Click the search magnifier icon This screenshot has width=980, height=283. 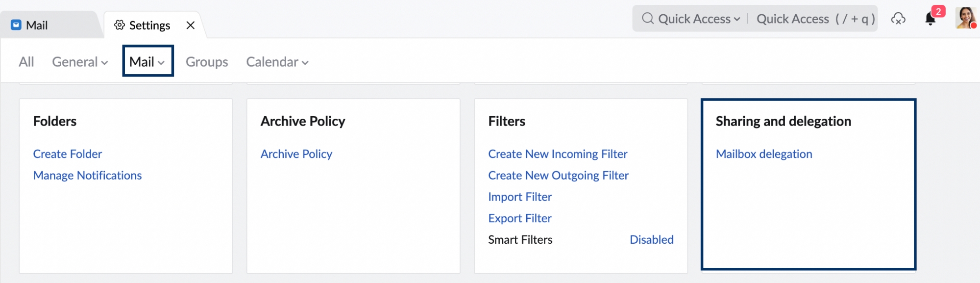(x=648, y=19)
